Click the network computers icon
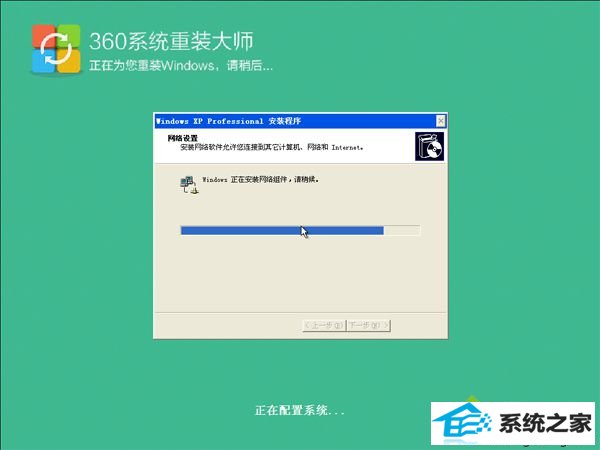The height and width of the screenshot is (450, 600). [189, 185]
